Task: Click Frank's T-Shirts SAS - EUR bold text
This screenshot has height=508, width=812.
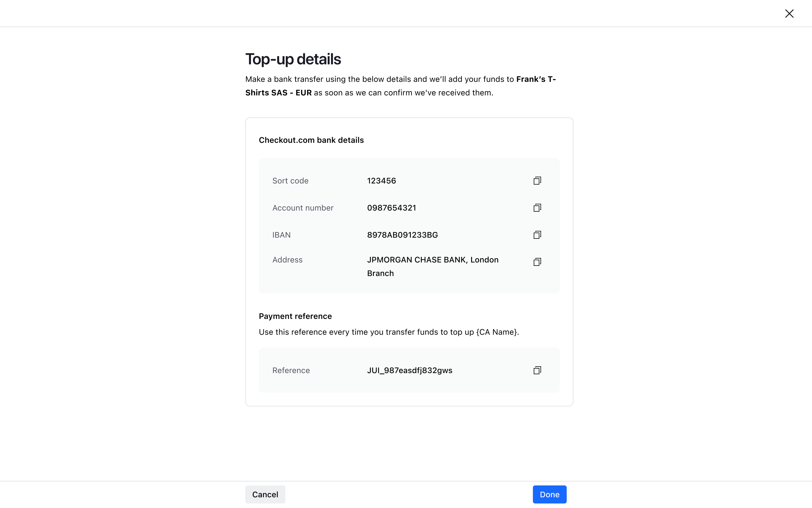Action: 401,86
